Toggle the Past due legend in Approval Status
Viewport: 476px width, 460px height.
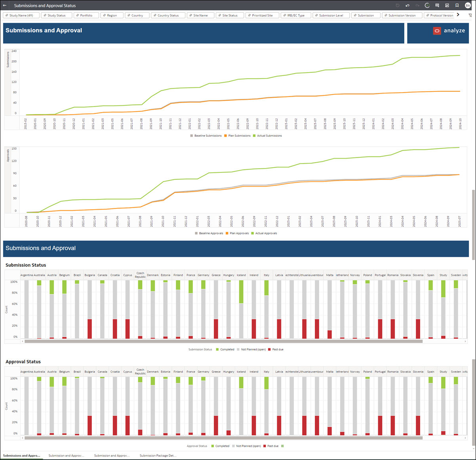tap(272, 446)
